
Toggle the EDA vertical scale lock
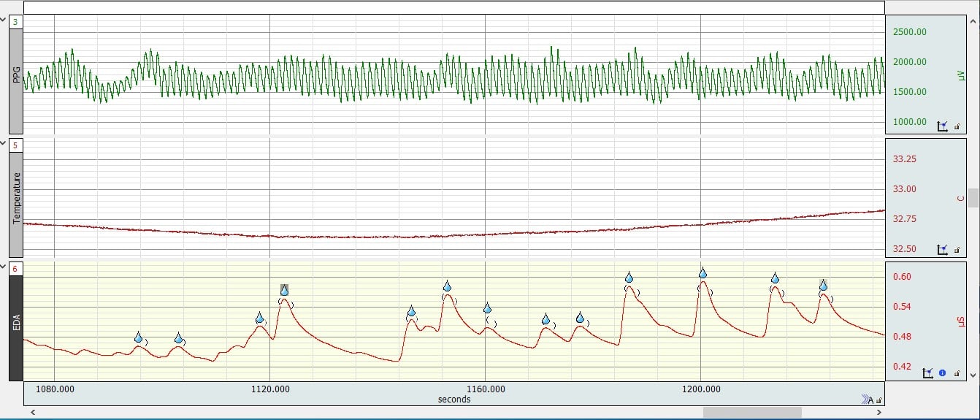coord(957,374)
